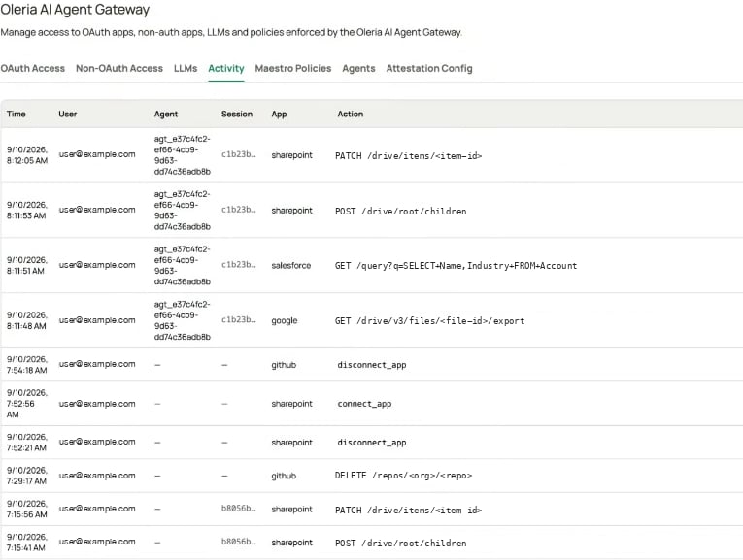Click the PATCH action at 8:12:05 AM
The height and width of the screenshot is (560, 743).
(x=408, y=155)
